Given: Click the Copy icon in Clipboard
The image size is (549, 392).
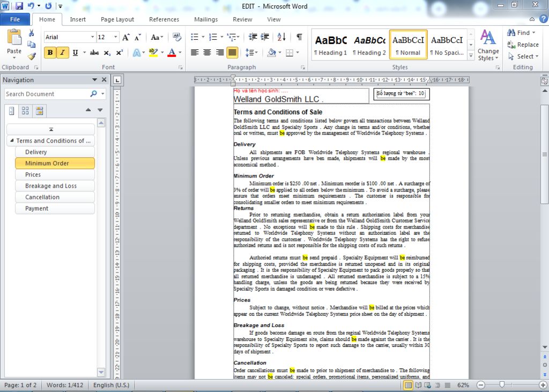Looking at the screenshot, I should point(31,45).
